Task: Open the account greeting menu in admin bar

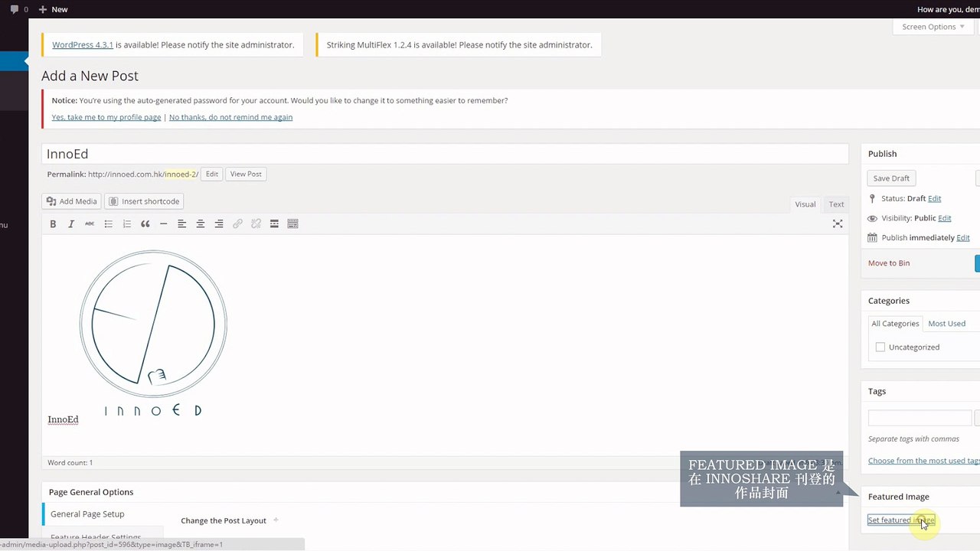Action: click(x=949, y=9)
